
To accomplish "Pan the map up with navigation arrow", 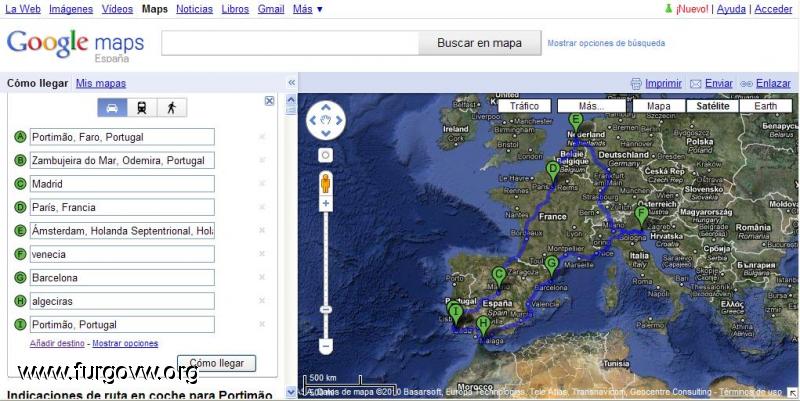I will 326,108.
